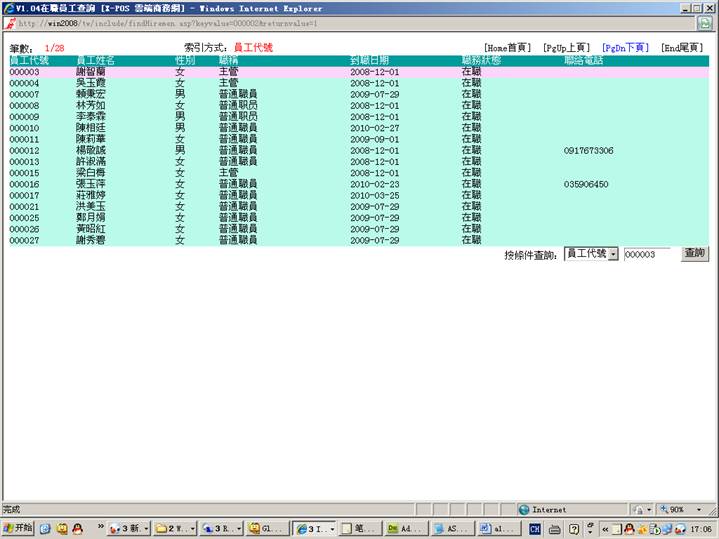Click the green icon right of address bar
The image size is (719, 539).
[x=704, y=22]
